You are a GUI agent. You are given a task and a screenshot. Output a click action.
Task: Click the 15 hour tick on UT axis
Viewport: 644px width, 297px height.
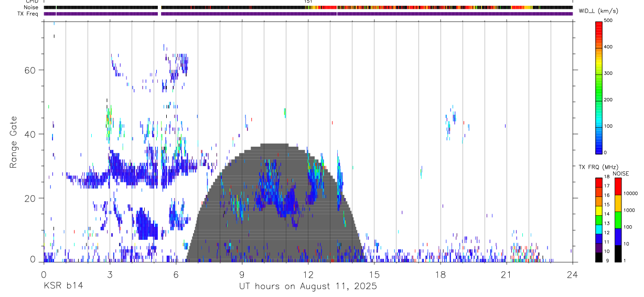tap(374, 274)
